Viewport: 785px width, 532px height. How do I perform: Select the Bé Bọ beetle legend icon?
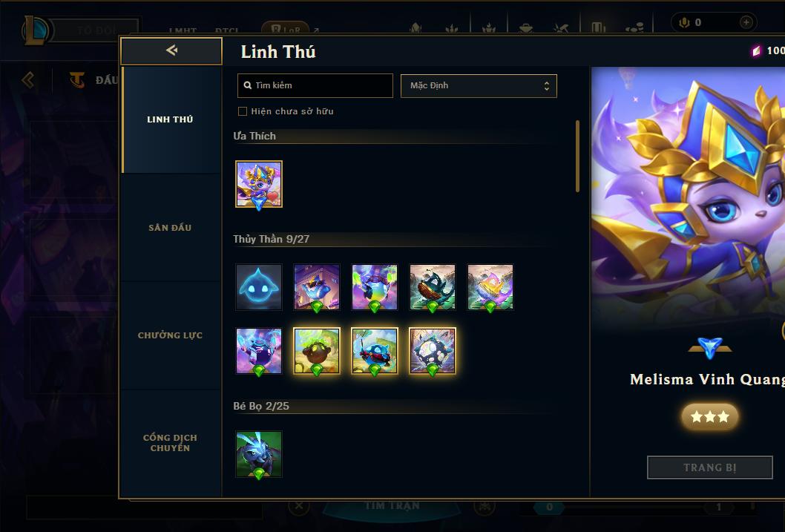click(259, 454)
